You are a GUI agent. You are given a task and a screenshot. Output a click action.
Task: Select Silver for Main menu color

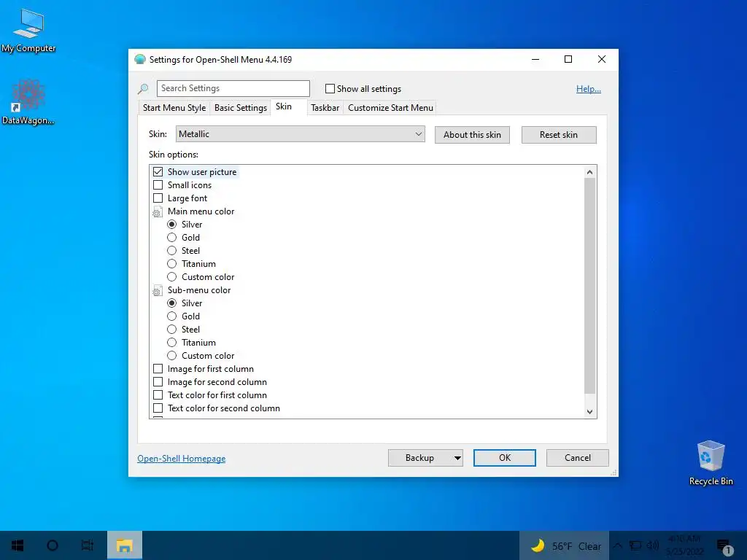[x=172, y=225]
